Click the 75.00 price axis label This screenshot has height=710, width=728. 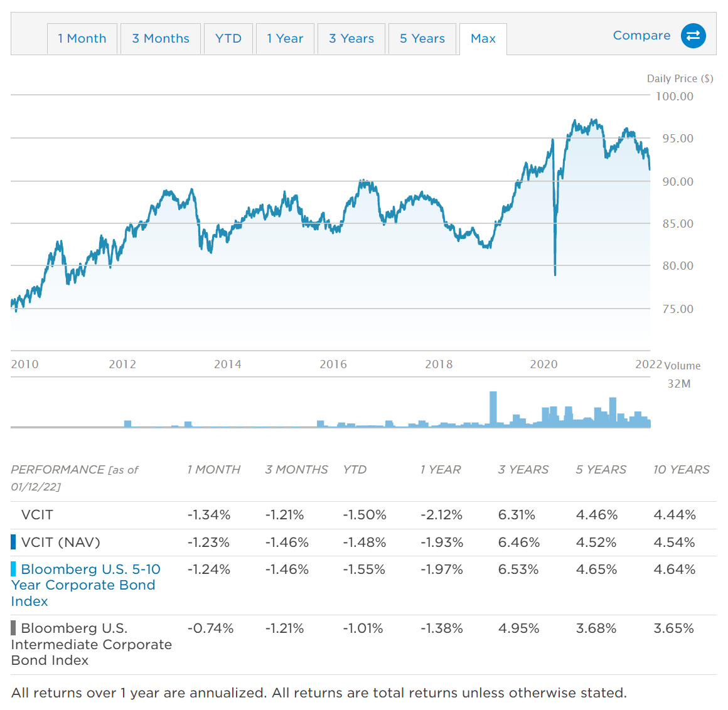(678, 309)
